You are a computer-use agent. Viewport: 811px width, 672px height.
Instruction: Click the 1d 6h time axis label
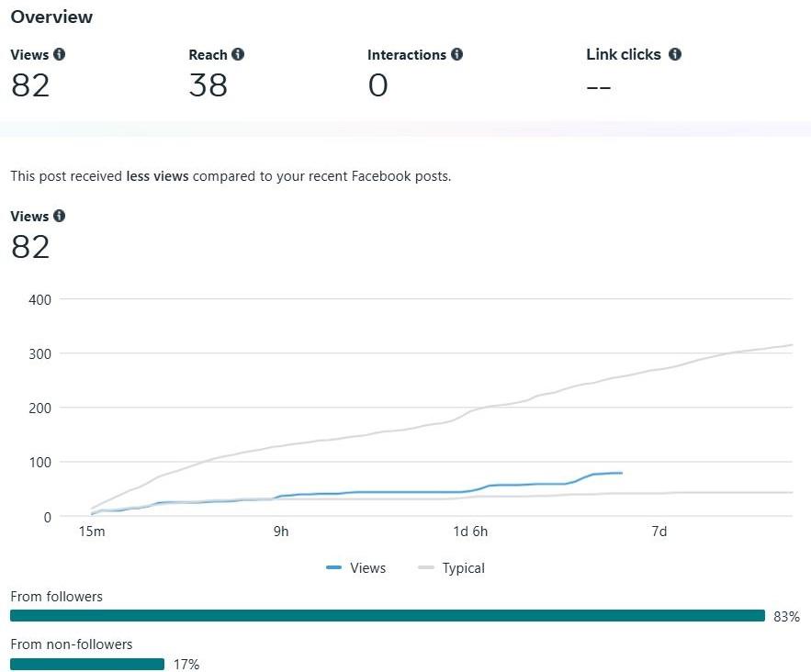(x=470, y=532)
